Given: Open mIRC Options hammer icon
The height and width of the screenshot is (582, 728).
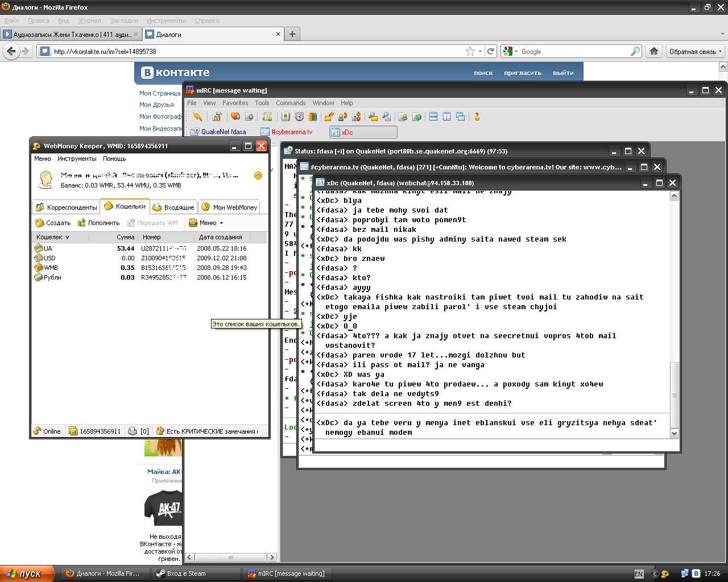Looking at the screenshot, I should point(217,117).
